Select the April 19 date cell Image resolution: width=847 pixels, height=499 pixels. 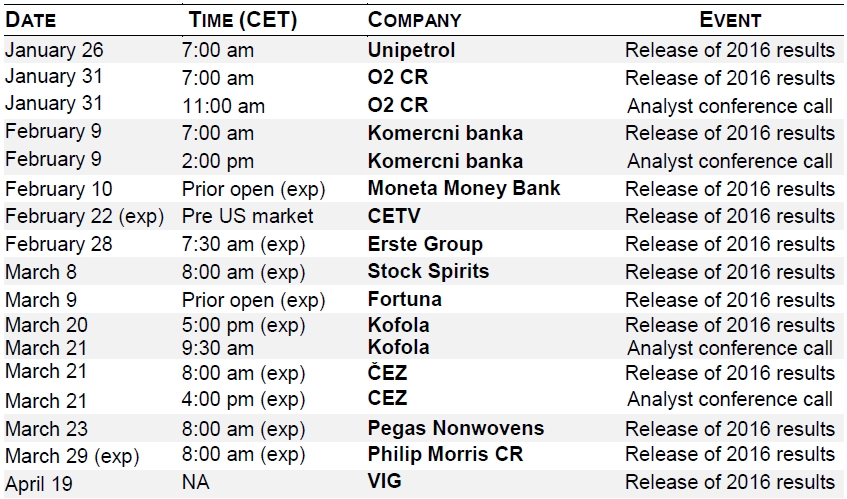(38, 483)
